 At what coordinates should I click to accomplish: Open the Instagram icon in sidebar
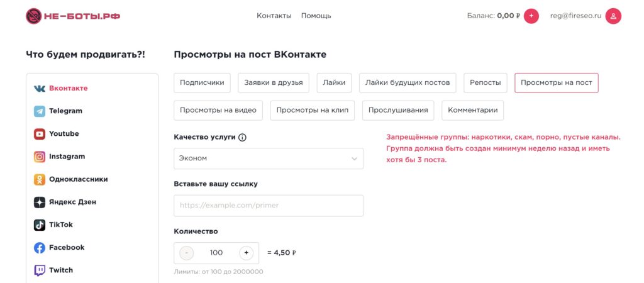pos(40,157)
